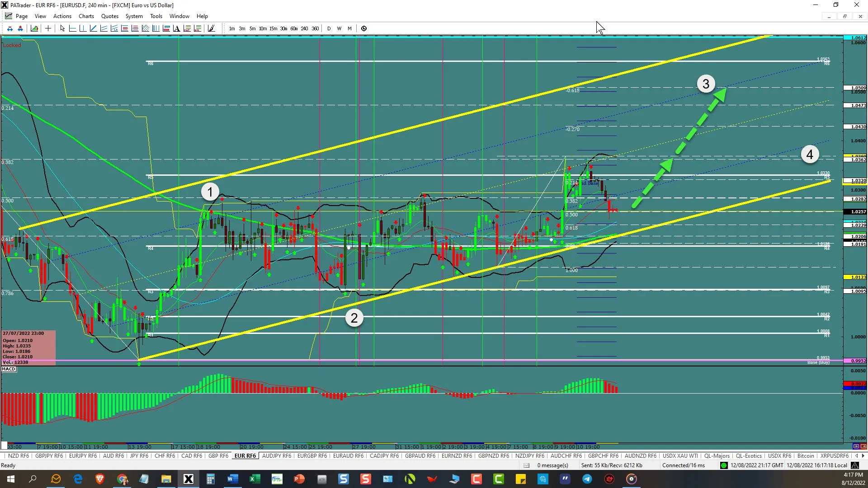Click the green connection status indicator

[724, 465]
